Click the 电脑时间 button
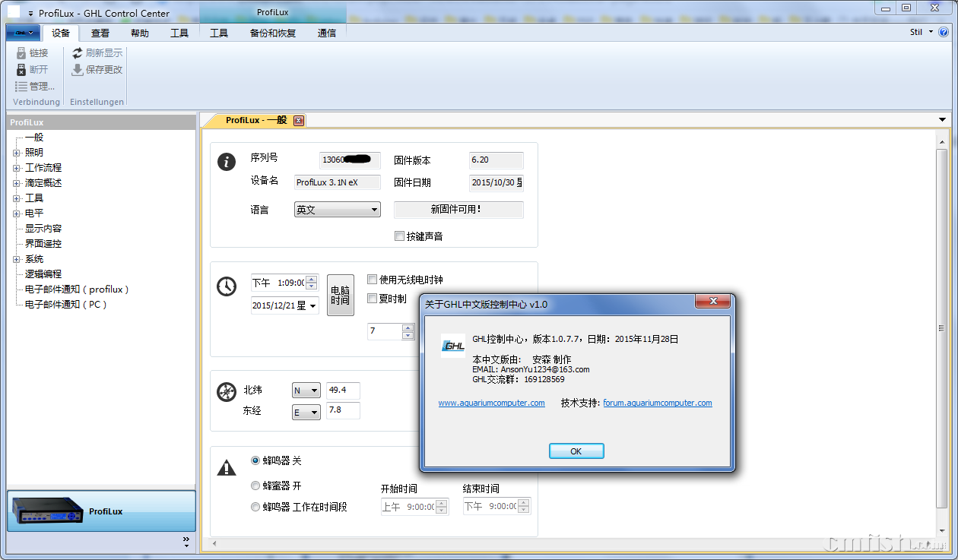The image size is (958, 560). point(340,296)
